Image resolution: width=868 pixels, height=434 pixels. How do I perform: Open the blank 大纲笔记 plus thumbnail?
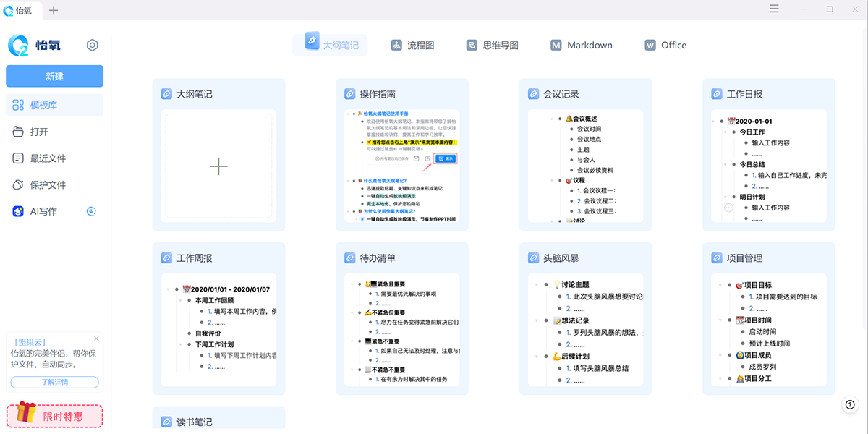(x=218, y=166)
